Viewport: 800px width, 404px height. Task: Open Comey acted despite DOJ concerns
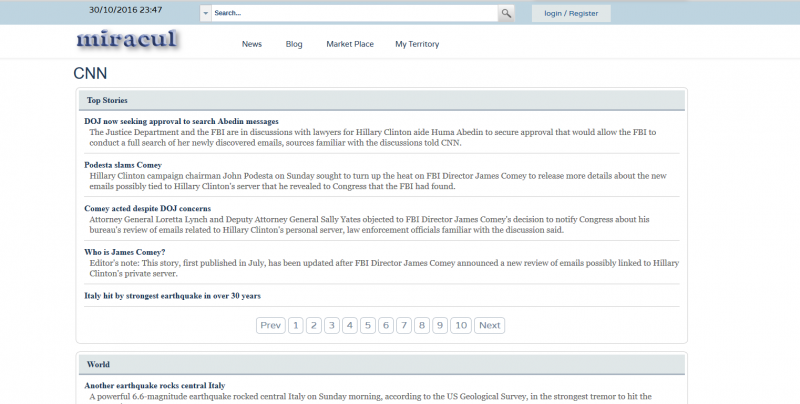point(147,208)
